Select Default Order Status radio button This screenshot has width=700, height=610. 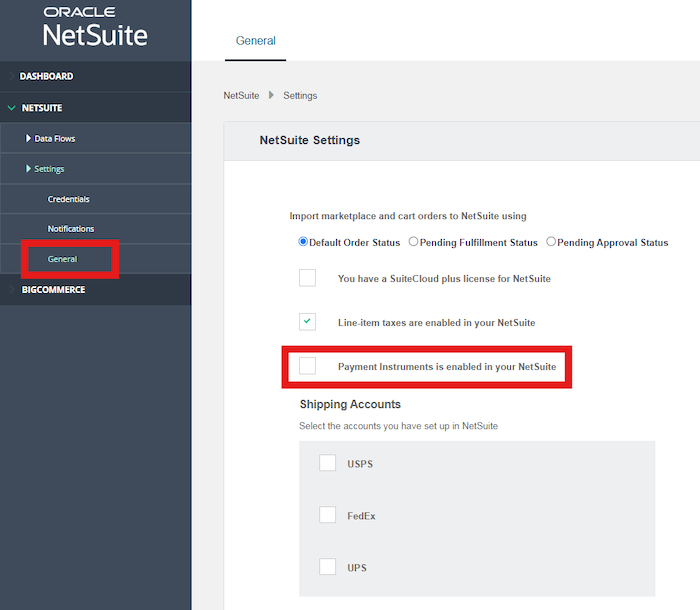point(303,242)
